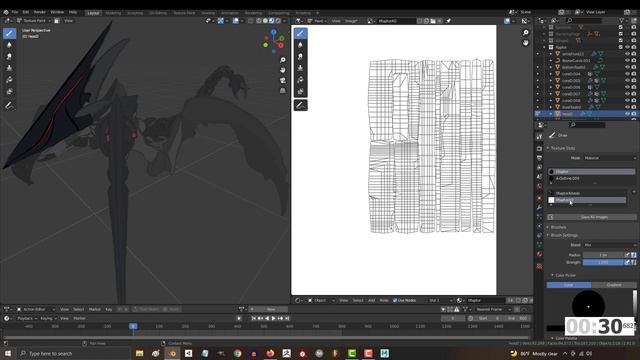640x360 pixels.
Task: Select the Smear tool in image editor
Action: pyautogui.click(x=300, y=56)
